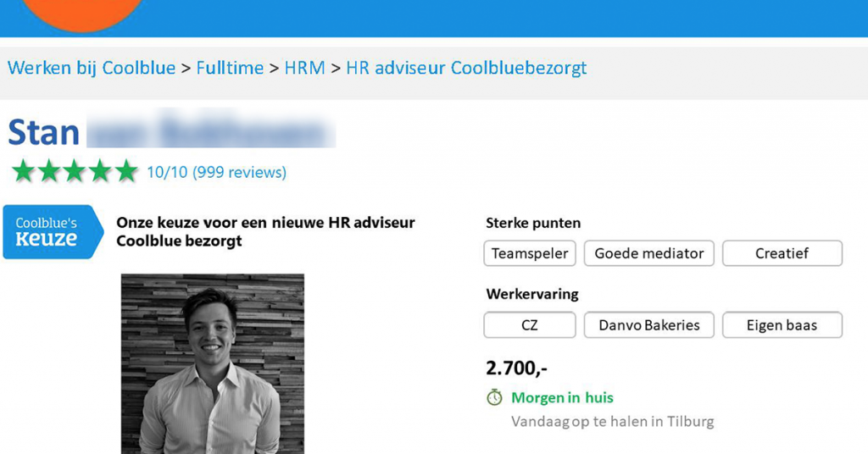Click the green stopwatch delivery icon

[x=494, y=397]
